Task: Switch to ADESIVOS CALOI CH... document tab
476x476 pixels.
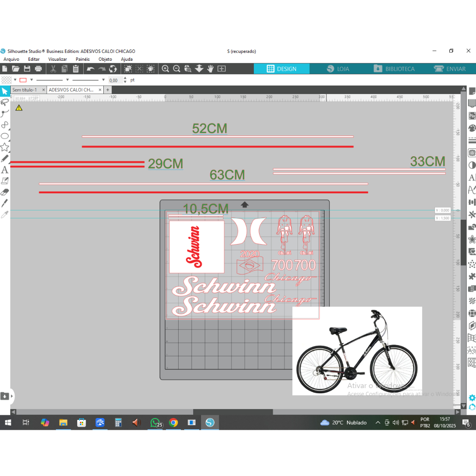Action: point(71,90)
